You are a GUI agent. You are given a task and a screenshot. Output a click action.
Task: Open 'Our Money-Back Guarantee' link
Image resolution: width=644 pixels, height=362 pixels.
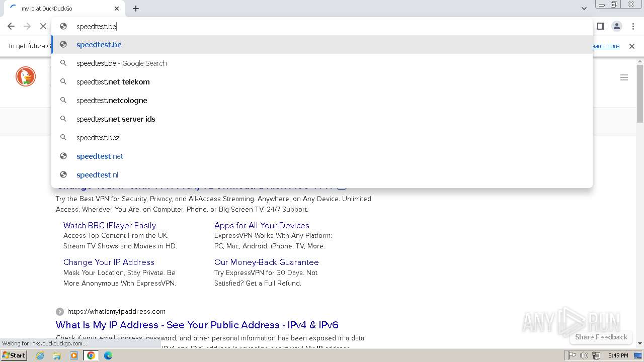(266, 262)
